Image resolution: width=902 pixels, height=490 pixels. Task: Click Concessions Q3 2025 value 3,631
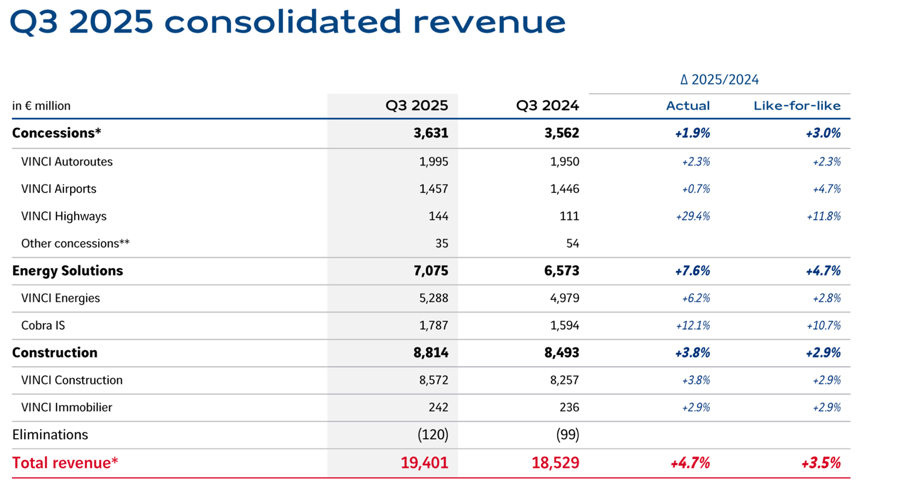(x=431, y=133)
